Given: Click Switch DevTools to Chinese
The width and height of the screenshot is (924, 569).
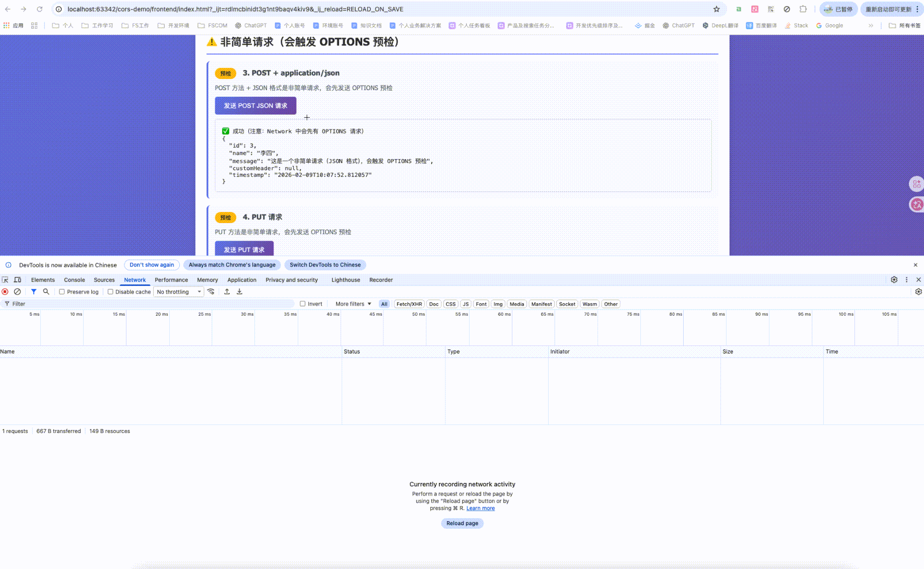Looking at the screenshot, I should [x=325, y=265].
